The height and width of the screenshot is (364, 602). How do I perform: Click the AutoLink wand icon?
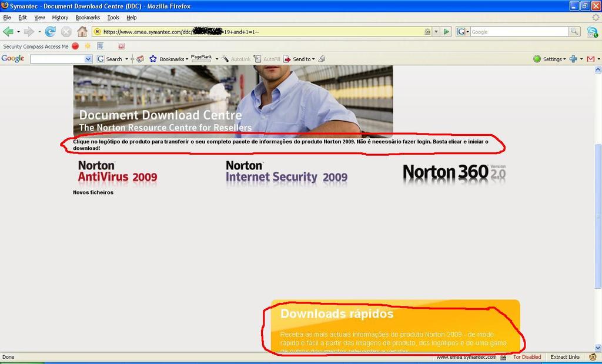point(225,59)
